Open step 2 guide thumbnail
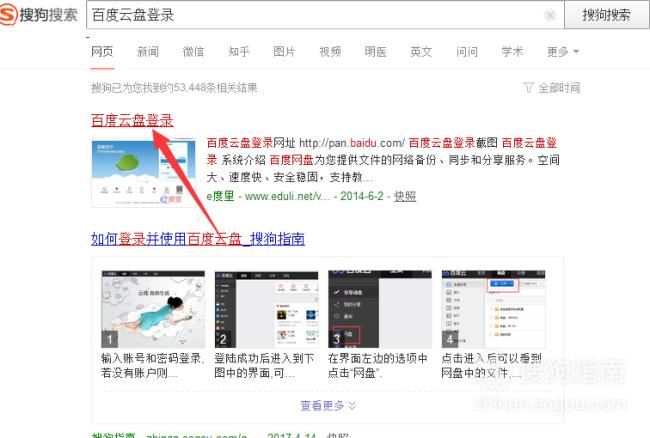The image size is (650, 438). 267,309
